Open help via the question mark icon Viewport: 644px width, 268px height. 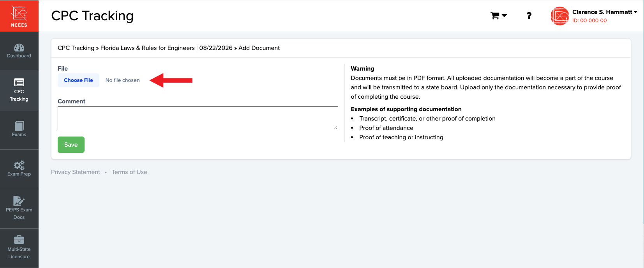coord(529,16)
